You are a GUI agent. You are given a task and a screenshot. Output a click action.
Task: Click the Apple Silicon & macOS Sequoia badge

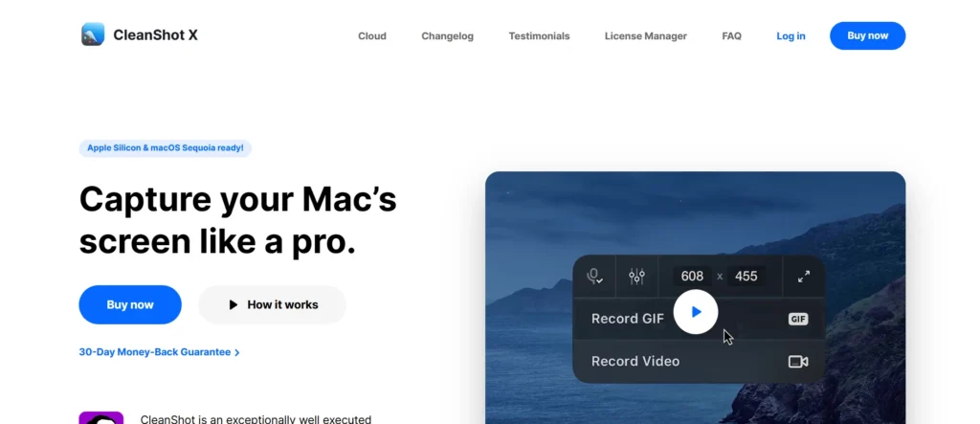tap(165, 148)
